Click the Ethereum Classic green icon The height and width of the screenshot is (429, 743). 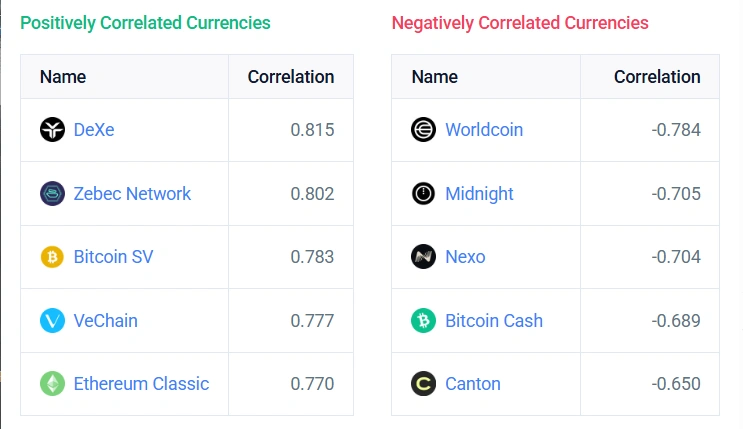(52, 384)
